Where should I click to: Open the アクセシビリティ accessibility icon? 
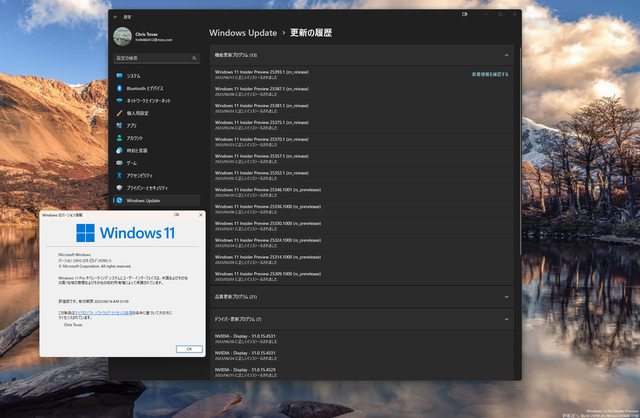119,175
